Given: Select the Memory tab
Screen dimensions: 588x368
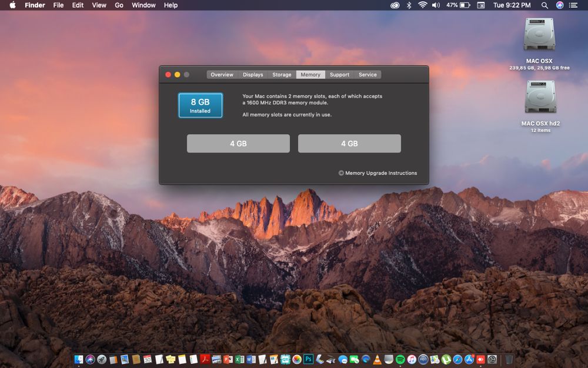Looking at the screenshot, I should pyautogui.click(x=310, y=75).
